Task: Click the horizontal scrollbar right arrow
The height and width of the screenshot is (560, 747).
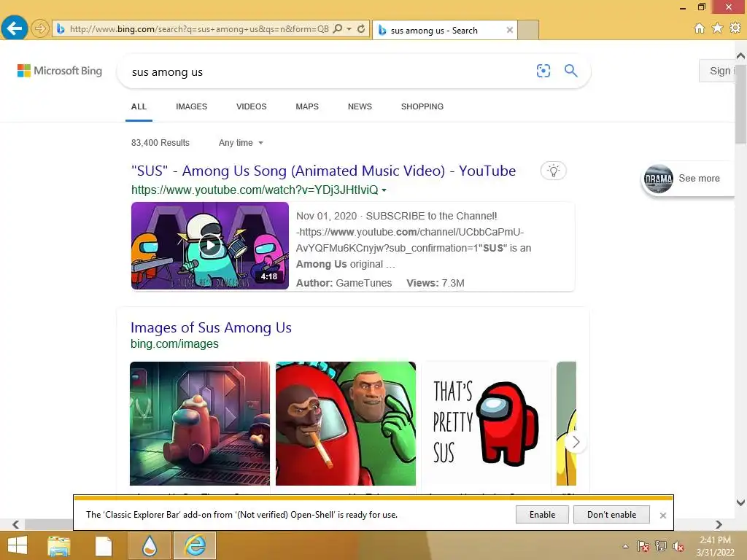Action: tap(719, 524)
